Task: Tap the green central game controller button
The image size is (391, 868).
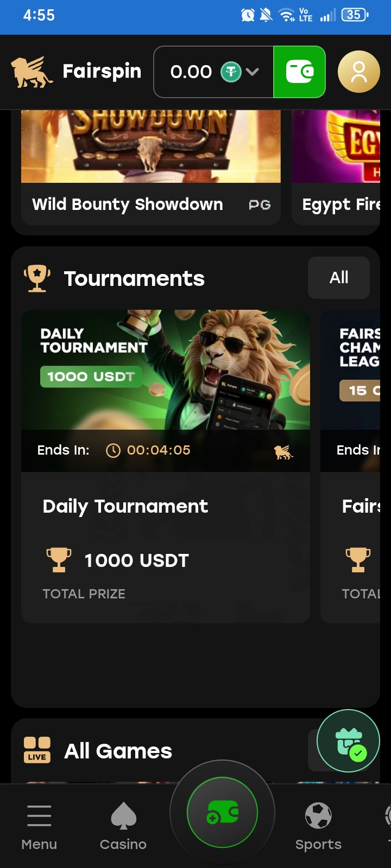Action: pyautogui.click(x=222, y=812)
